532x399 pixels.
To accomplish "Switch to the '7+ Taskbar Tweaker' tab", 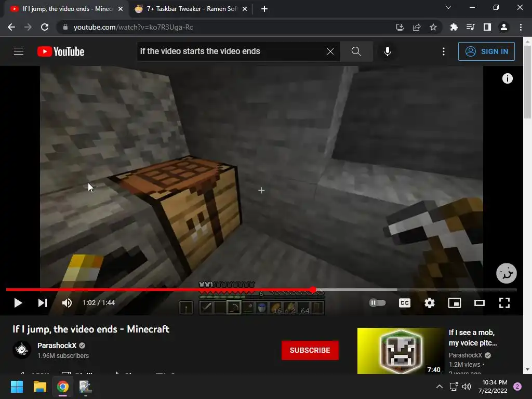I will point(191,9).
